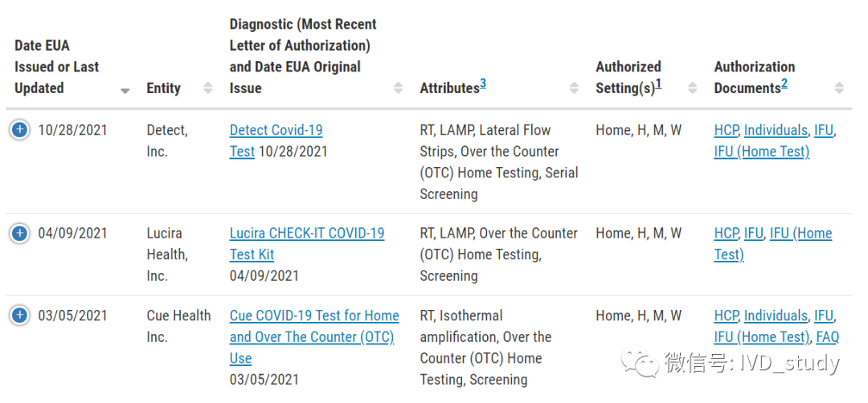The height and width of the screenshot is (403, 868).
Task: Open footnote 1 beside Authorized Setting(s)
Action: (658, 83)
